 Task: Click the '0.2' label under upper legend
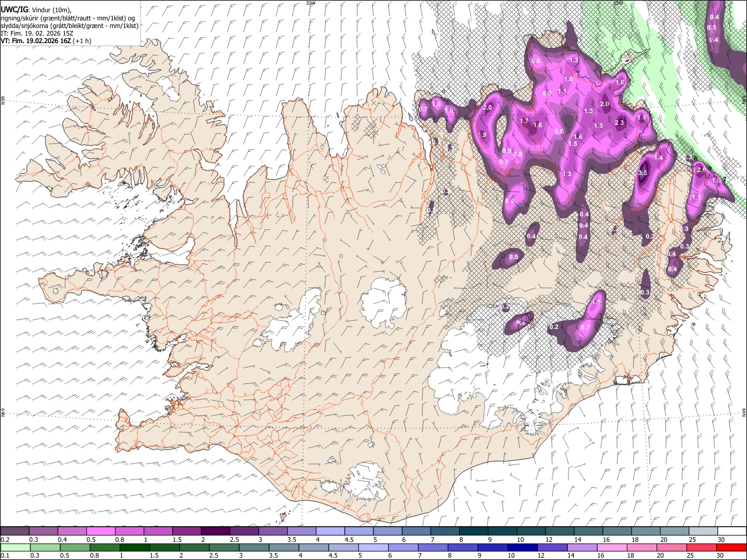coord(5,540)
